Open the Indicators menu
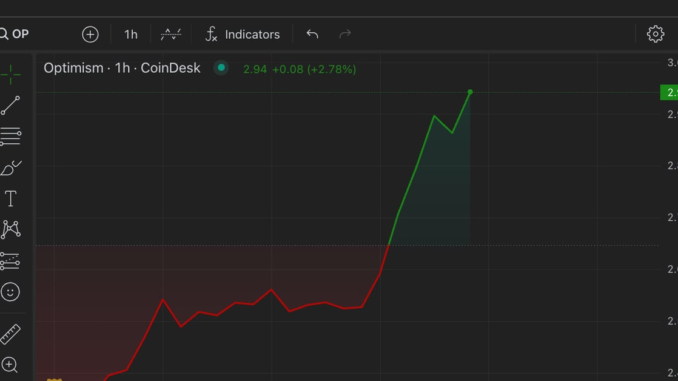The width and height of the screenshot is (678, 381). tap(242, 34)
